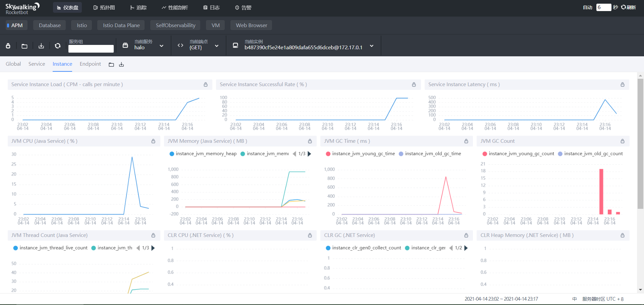
Task: Open the 拓扑图 topology menu
Action: [104, 7]
